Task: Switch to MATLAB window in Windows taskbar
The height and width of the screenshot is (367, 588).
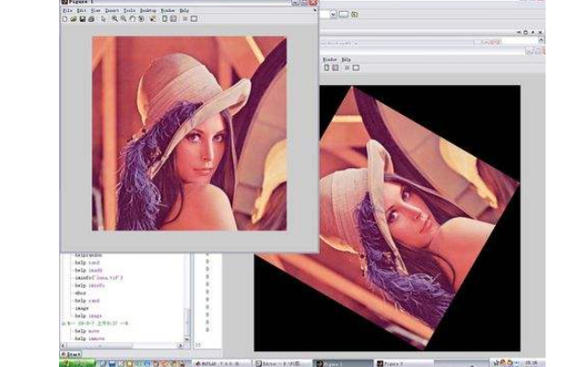Action: [x=221, y=363]
